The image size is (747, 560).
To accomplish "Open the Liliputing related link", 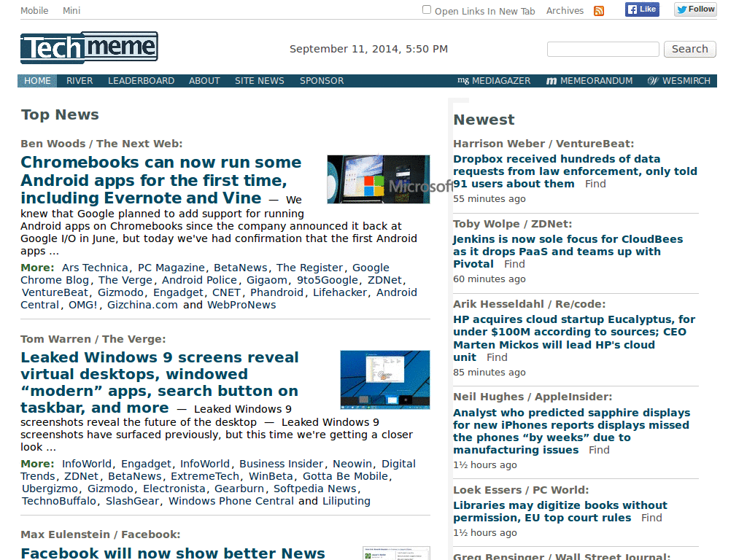I will coord(347,501).
